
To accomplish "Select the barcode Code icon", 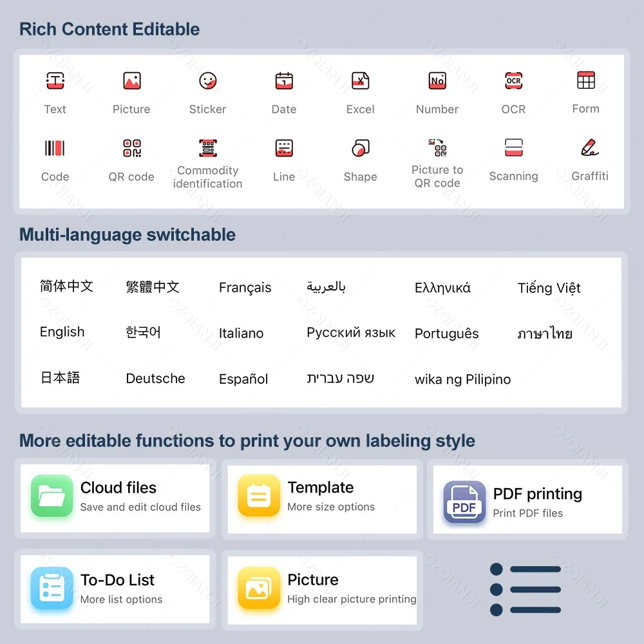I will pyautogui.click(x=55, y=147).
